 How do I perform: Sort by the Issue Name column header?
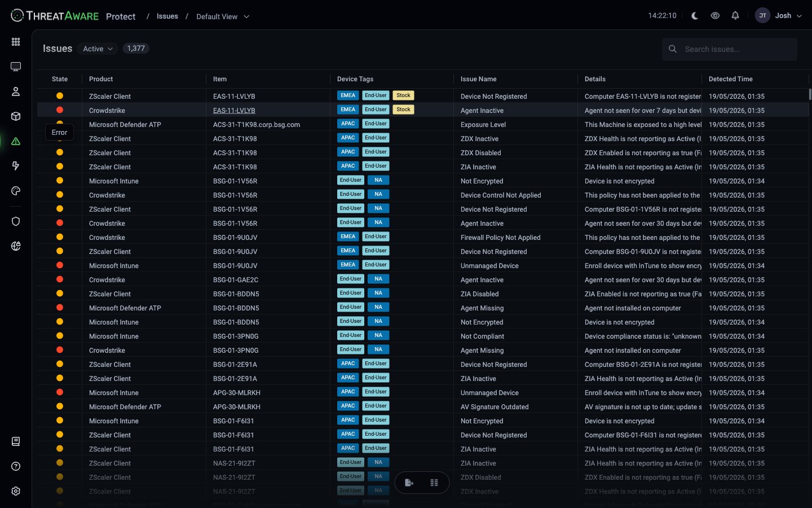(479, 79)
